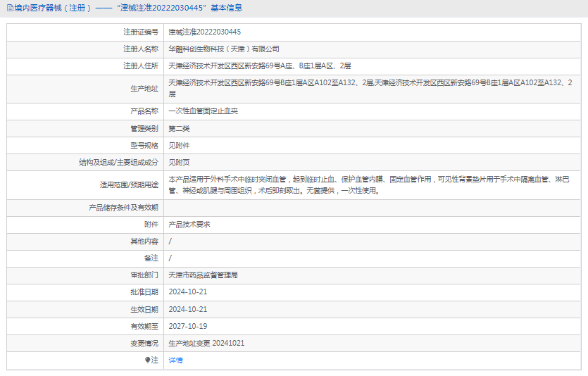Click the 其他内容 label
Viewport: 588px width, 376px height.
coord(144,242)
